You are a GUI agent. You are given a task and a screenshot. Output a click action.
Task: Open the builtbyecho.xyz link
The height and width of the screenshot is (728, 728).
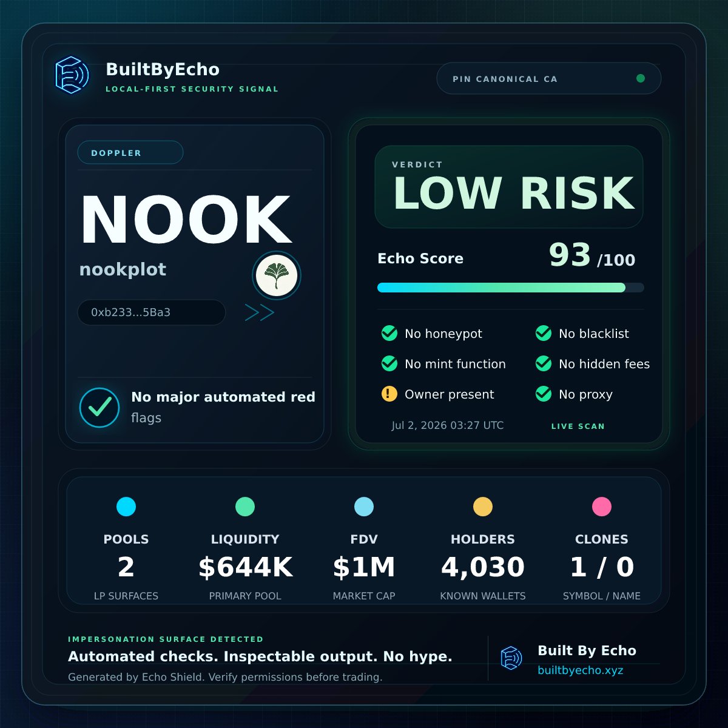point(581,670)
